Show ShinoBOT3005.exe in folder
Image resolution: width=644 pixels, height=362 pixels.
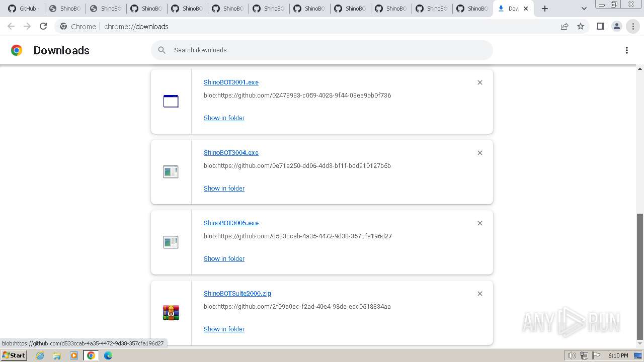[x=224, y=259]
